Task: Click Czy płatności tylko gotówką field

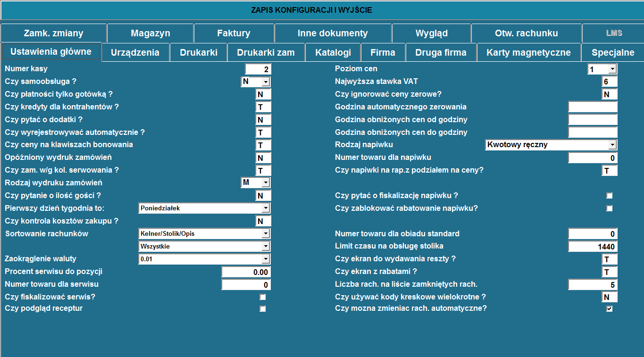Action: [x=263, y=94]
